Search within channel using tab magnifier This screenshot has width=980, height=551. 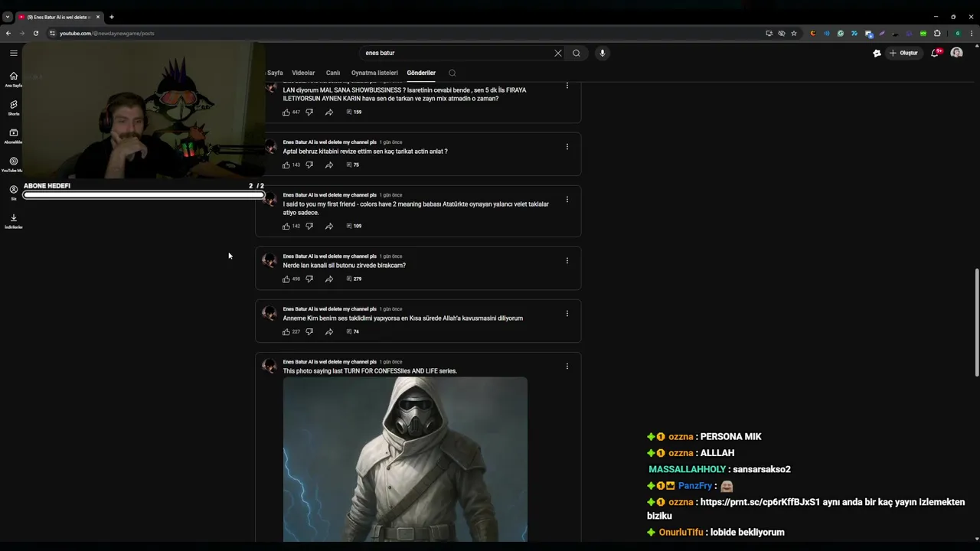coord(452,73)
